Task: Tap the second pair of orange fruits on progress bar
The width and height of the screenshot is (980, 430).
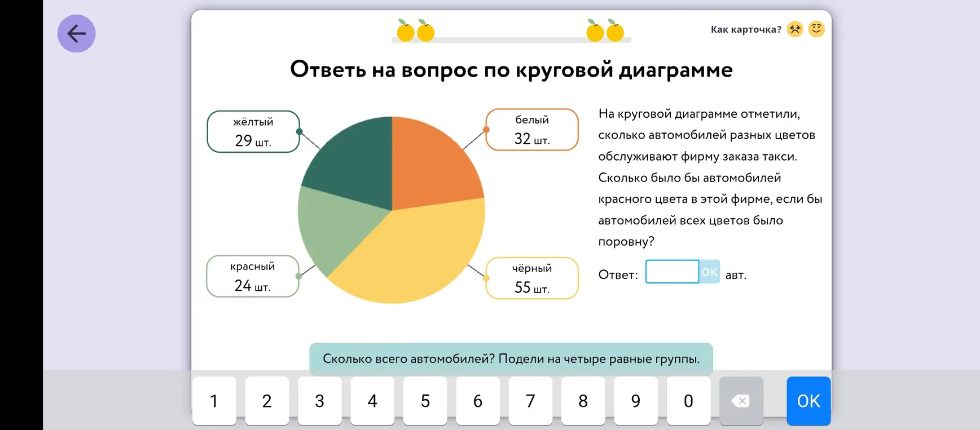Action: click(605, 30)
